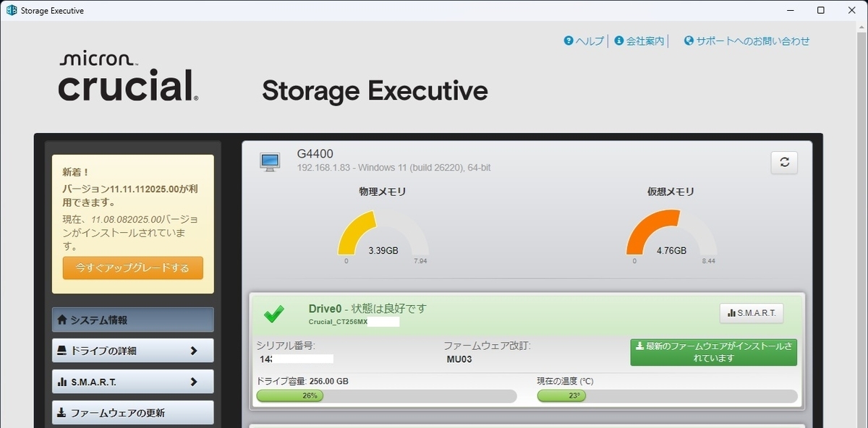Click the Drive0 green checkmark status icon
This screenshot has height=428, width=868.
click(x=273, y=314)
